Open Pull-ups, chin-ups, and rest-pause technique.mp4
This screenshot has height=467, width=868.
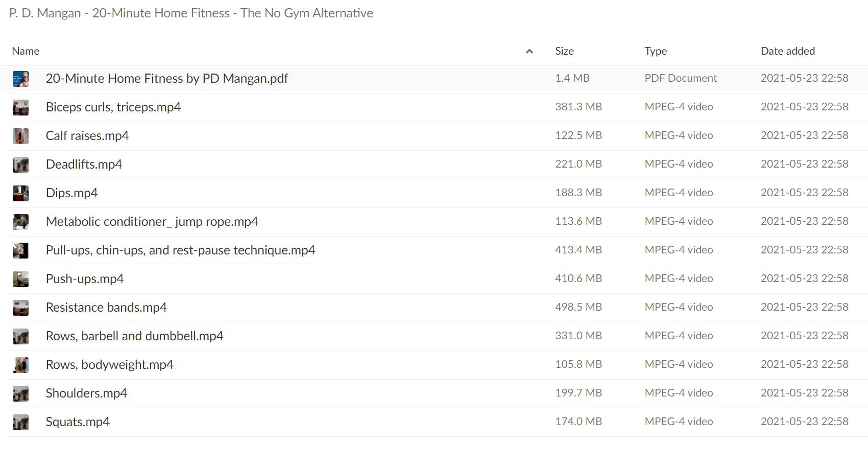coord(181,250)
